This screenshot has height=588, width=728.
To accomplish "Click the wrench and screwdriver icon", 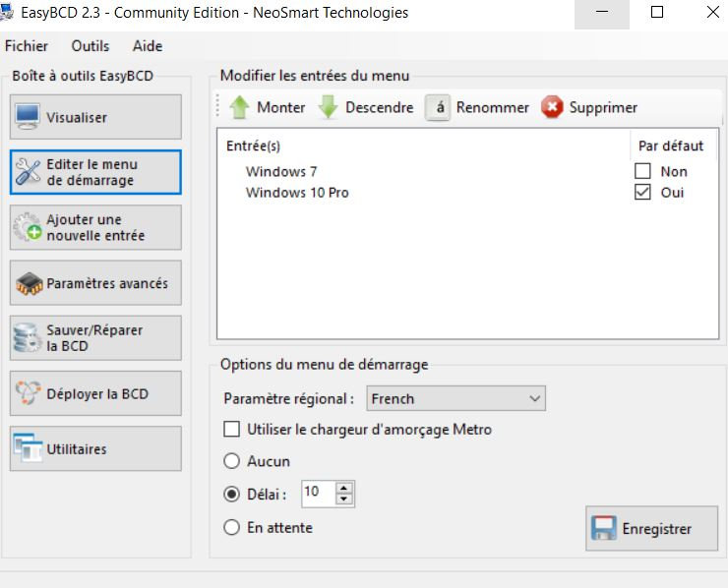I will click(x=28, y=172).
